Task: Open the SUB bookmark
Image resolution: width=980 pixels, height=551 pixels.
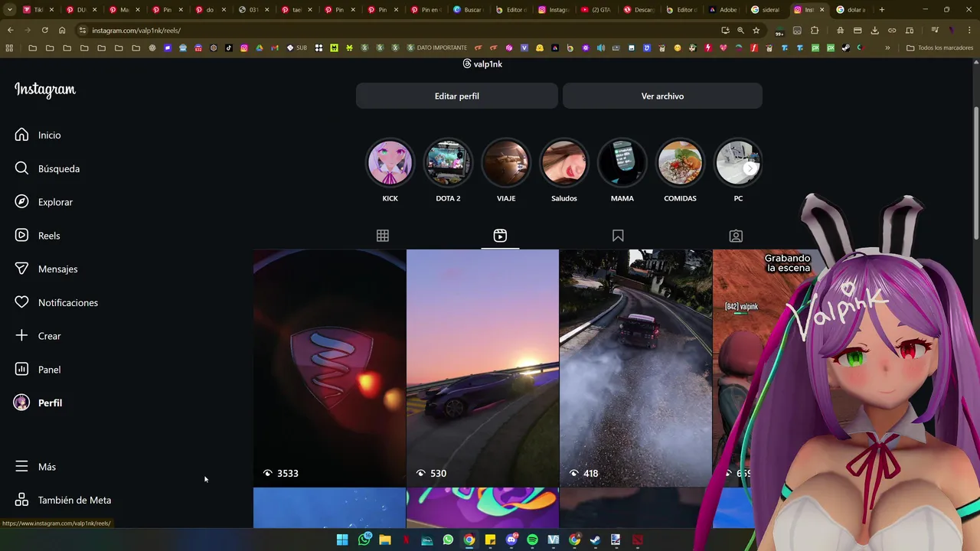Action: coord(297,48)
